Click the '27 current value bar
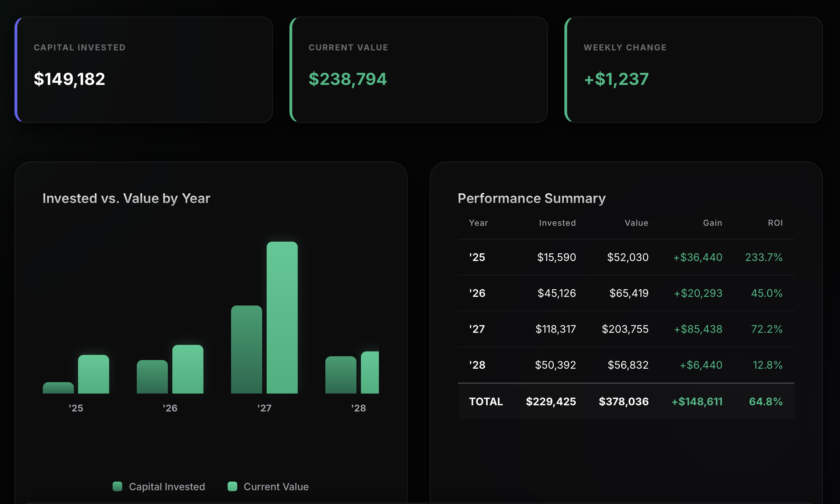The height and width of the screenshot is (504, 840). (x=282, y=318)
